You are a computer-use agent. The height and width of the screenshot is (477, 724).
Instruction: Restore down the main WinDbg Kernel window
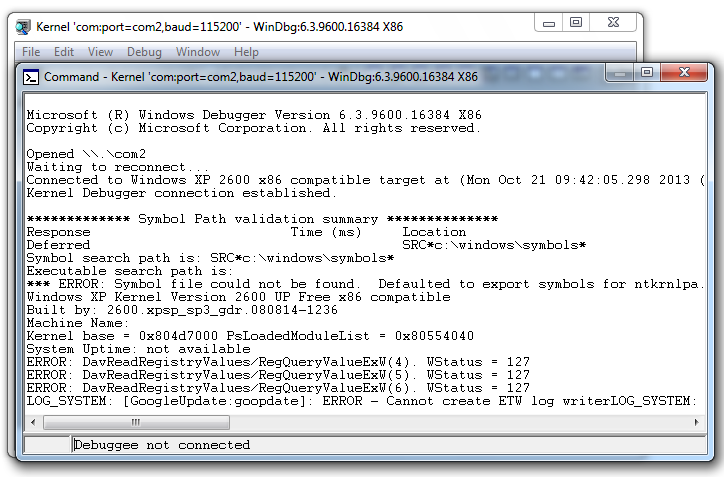point(576,23)
